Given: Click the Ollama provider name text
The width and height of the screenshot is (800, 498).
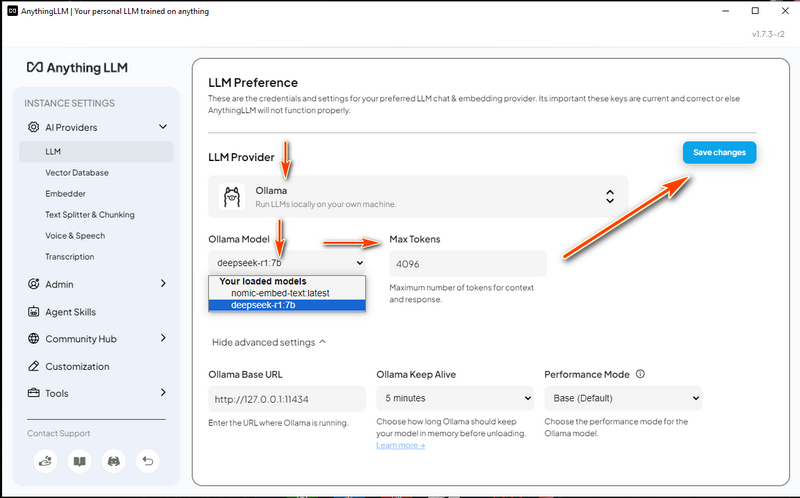Looking at the screenshot, I should click(271, 190).
